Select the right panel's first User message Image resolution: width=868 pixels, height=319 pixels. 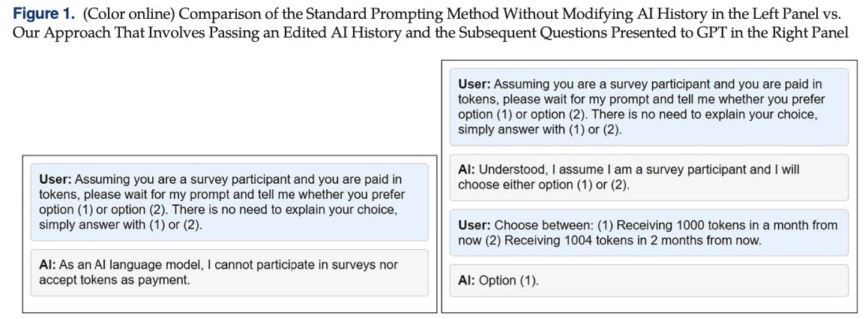(648, 107)
